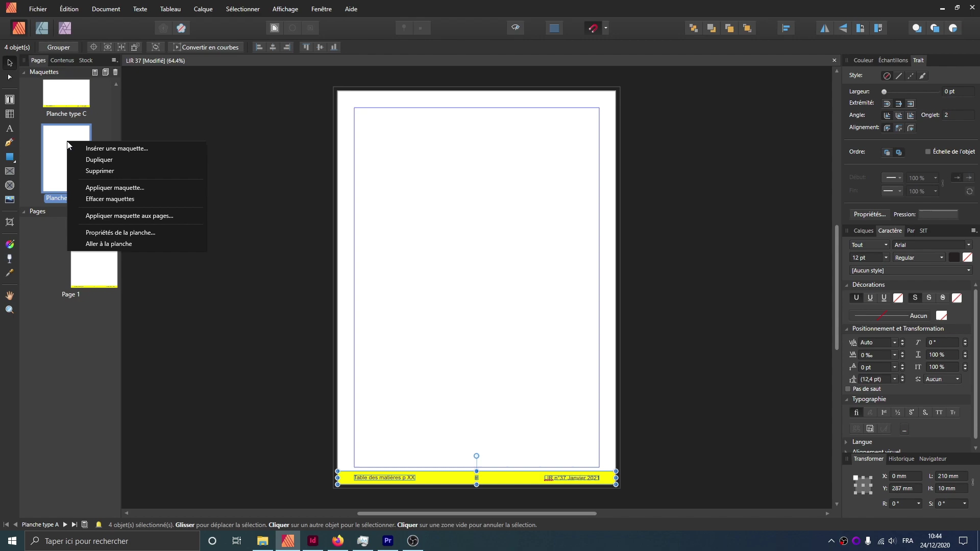Toggle the fi ligatures typography button
Image resolution: width=980 pixels, height=551 pixels.
tap(856, 412)
